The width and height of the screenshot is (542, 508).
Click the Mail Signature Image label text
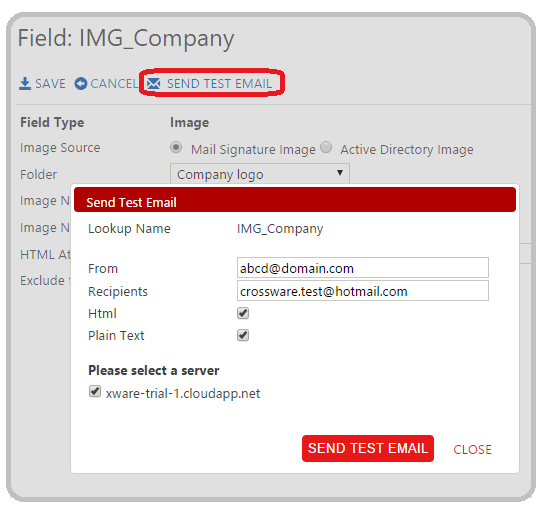(x=253, y=150)
